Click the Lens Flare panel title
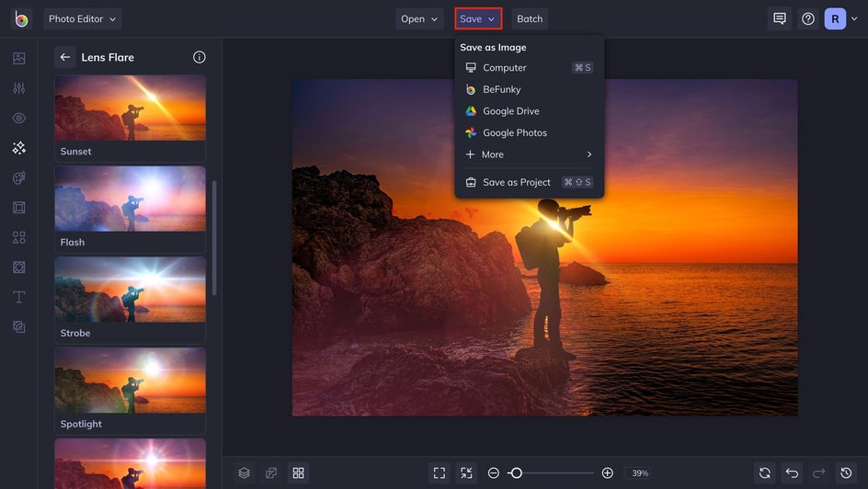 pyautogui.click(x=108, y=57)
